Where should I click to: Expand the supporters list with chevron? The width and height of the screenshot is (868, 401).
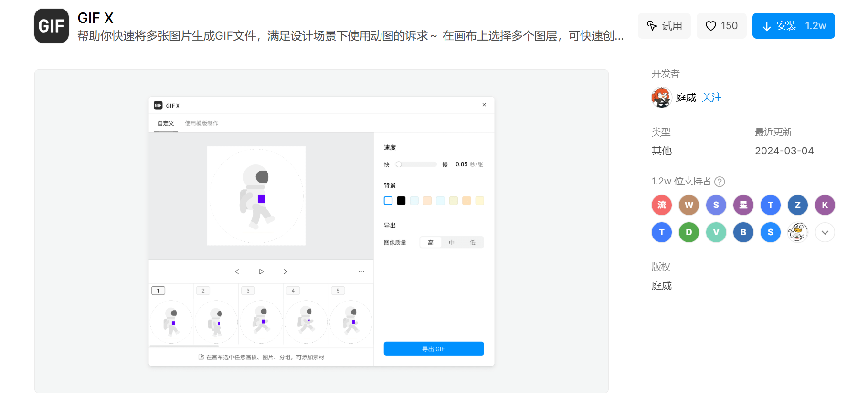825,233
